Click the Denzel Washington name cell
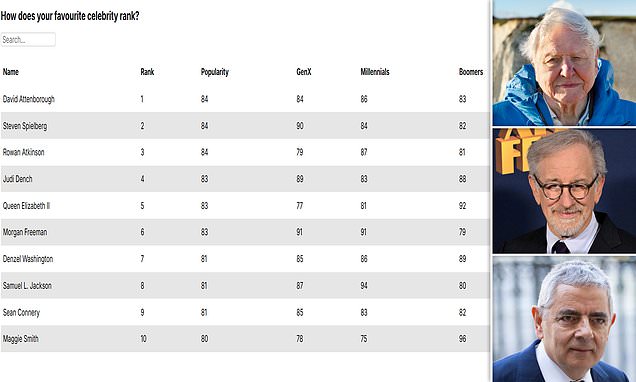The height and width of the screenshot is (382, 636). (x=28, y=259)
